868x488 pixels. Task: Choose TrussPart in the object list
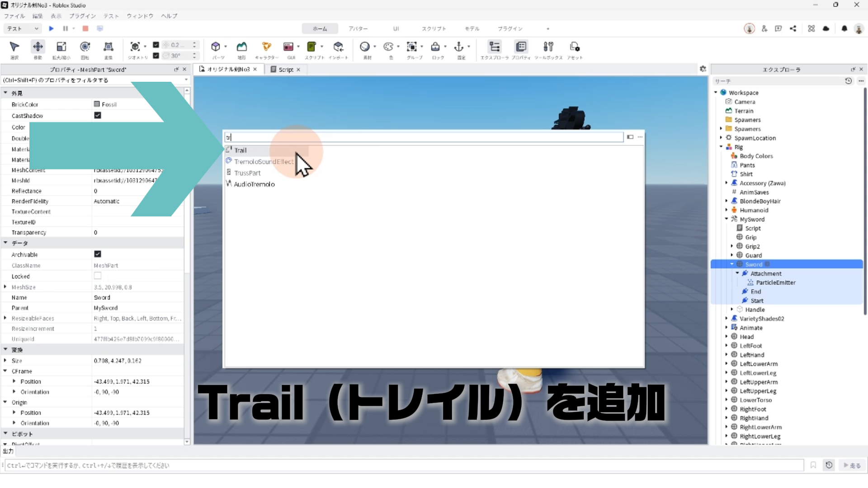tap(247, 173)
